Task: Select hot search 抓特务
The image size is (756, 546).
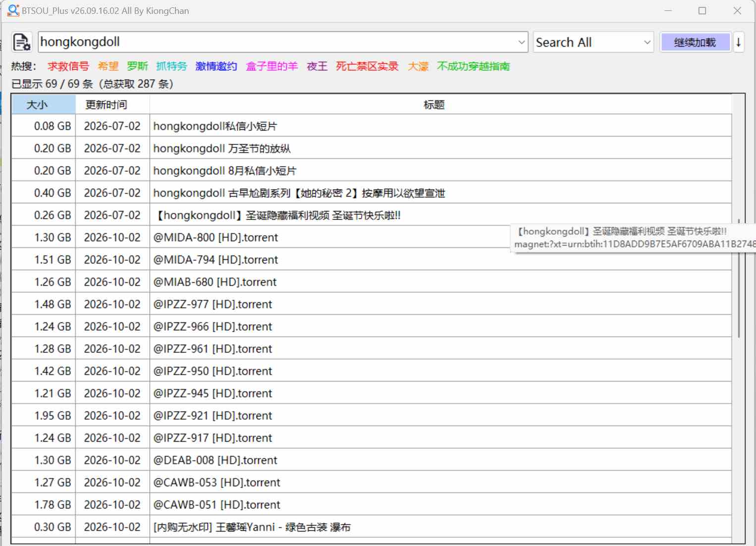Action: tap(171, 66)
